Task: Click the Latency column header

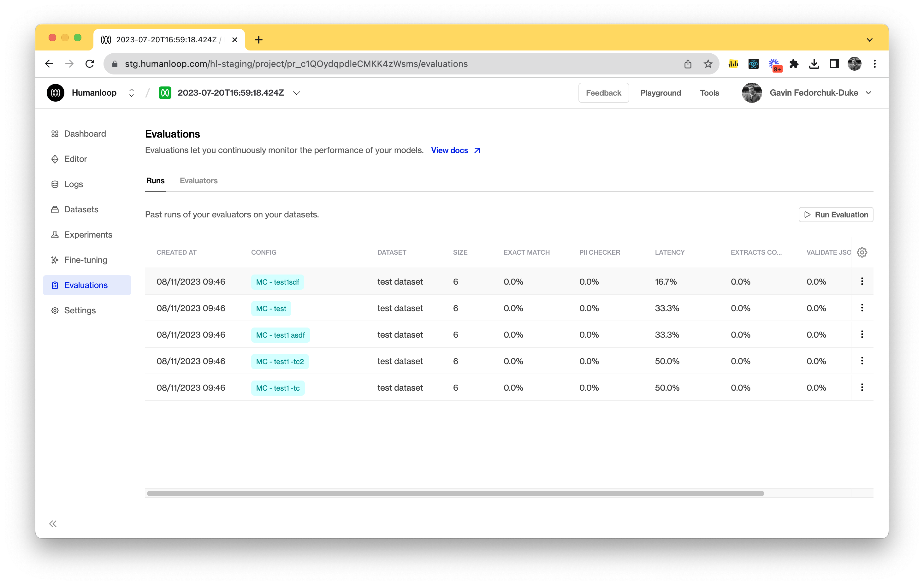Action: tap(670, 252)
